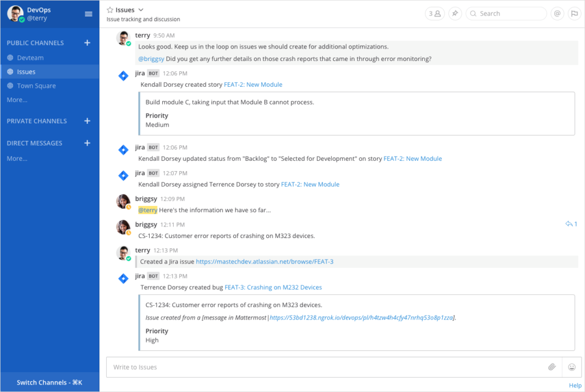Focus the Search box
Image resolution: width=585 pixels, height=392 pixels.
pos(506,14)
